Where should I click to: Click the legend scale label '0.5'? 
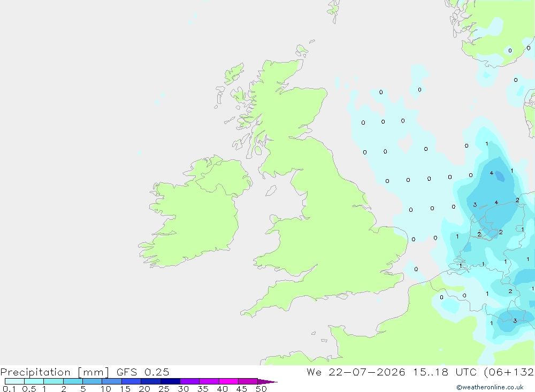29,389
